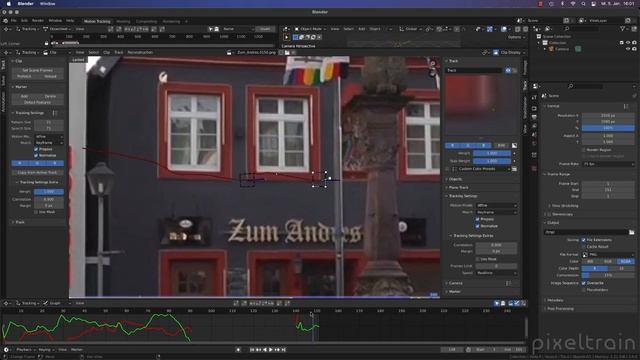The height and width of the screenshot is (360, 640).
Task: Adjust the left Weight slider
Action: pos(49,191)
